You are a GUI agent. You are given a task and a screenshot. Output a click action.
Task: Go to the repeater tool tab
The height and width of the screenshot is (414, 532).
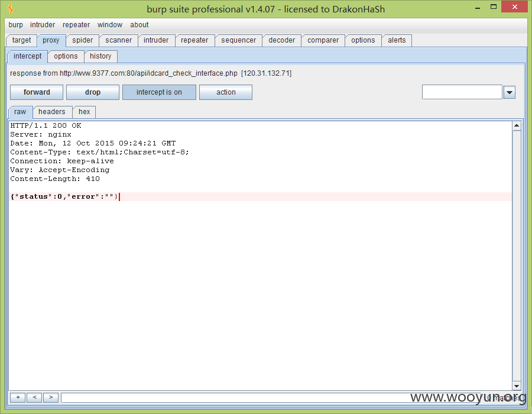point(194,40)
